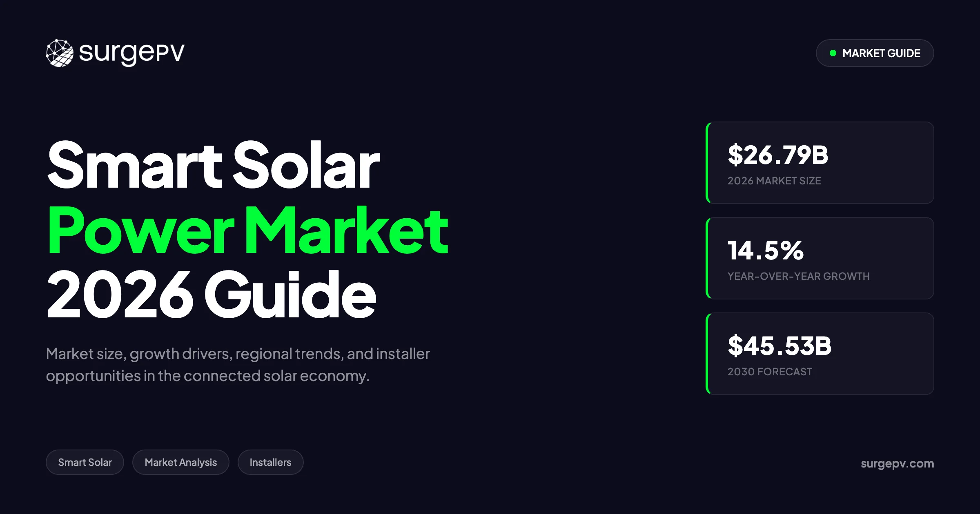This screenshot has width=980, height=514.
Task: Select the MARKET GUIDE badge
Action: (x=875, y=53)
